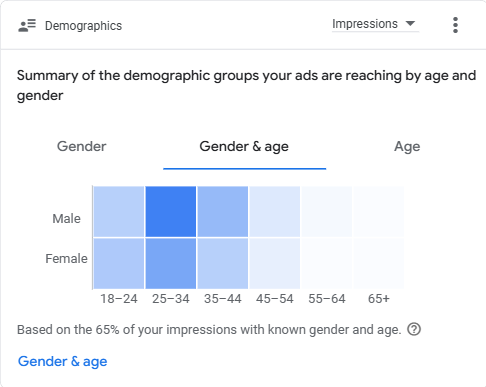Click the Demographics people icon
The width and height of the screenshot is (486, 387).
[x=27, y=26]
